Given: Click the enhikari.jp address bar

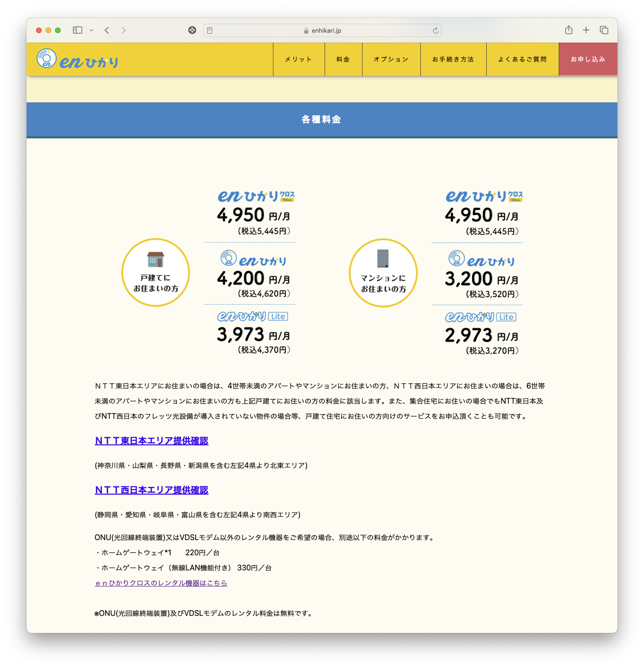Looking at the screenshot, I should tap(322, 30).
